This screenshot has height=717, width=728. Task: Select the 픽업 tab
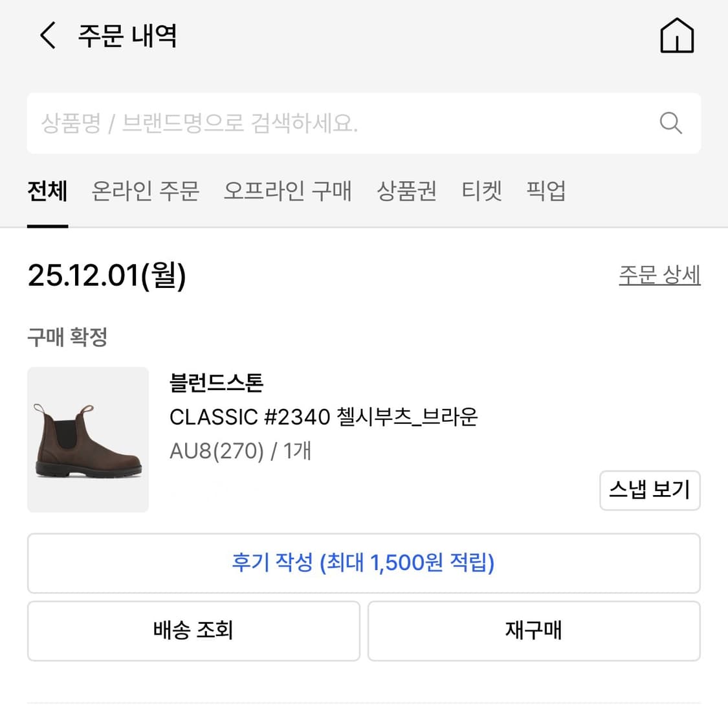tap(546, 191)
